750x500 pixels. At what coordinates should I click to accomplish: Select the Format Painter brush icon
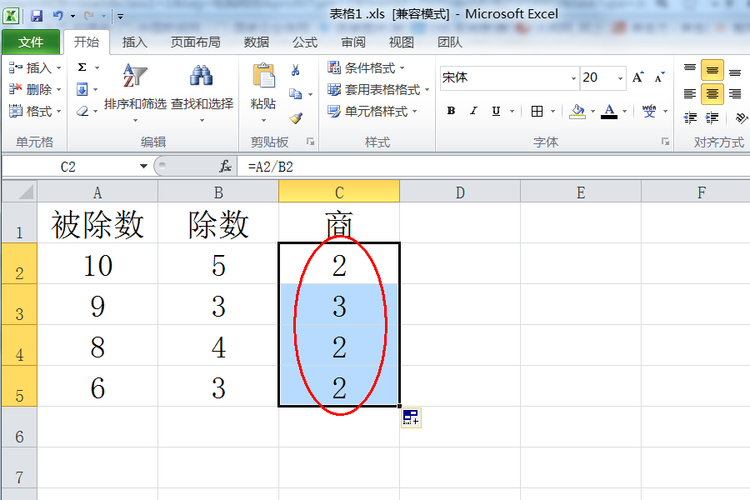click(296, 116)
